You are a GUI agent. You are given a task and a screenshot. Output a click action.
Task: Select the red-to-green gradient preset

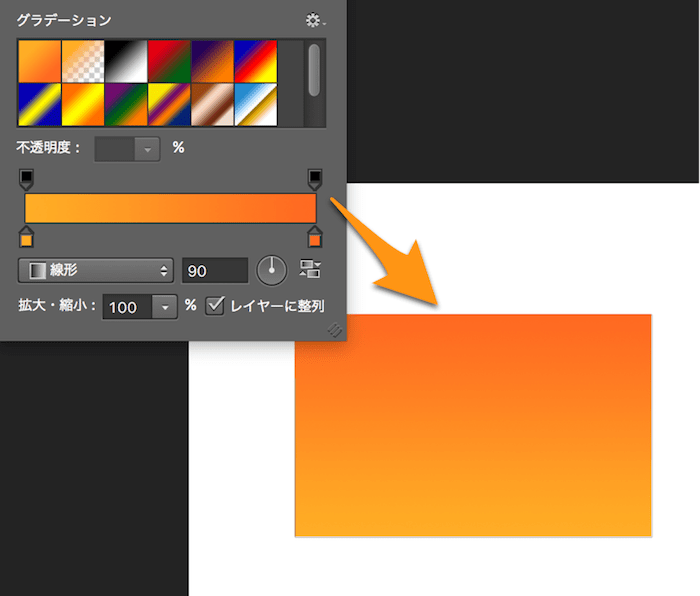click(170, 62)
